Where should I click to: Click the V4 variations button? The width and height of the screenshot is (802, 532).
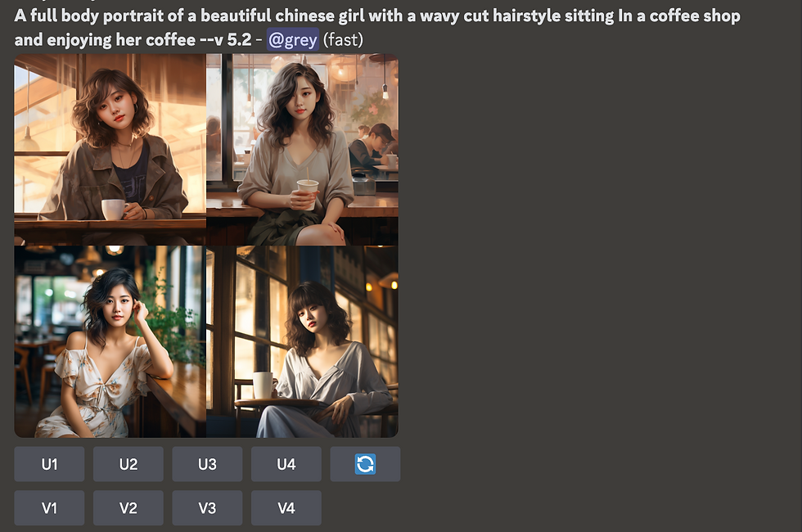(x=286, y=508)
